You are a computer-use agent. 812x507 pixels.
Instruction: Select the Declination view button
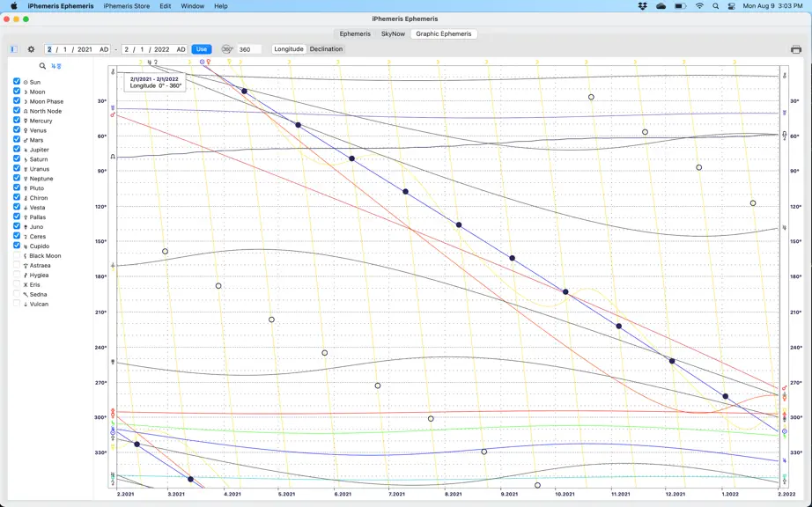(326, 49)
